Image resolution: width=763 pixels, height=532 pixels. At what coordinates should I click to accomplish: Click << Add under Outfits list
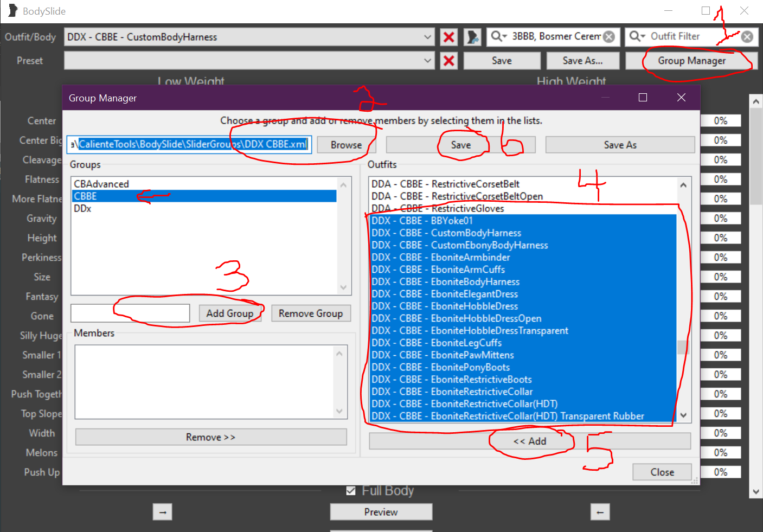pos(530,441)
